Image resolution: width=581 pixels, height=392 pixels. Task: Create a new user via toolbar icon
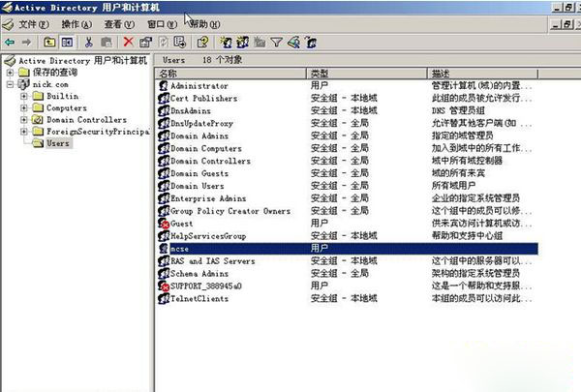point(226,43)
